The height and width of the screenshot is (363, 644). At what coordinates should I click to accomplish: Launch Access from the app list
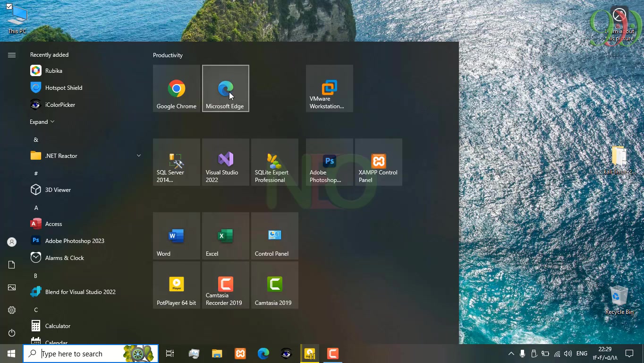[85, 224]
